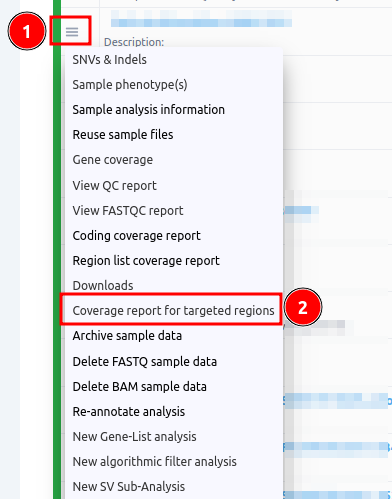Start New SV Sub-Analysis
The width and height of the screenshot is (392, 499).
(x=128, y=487)
